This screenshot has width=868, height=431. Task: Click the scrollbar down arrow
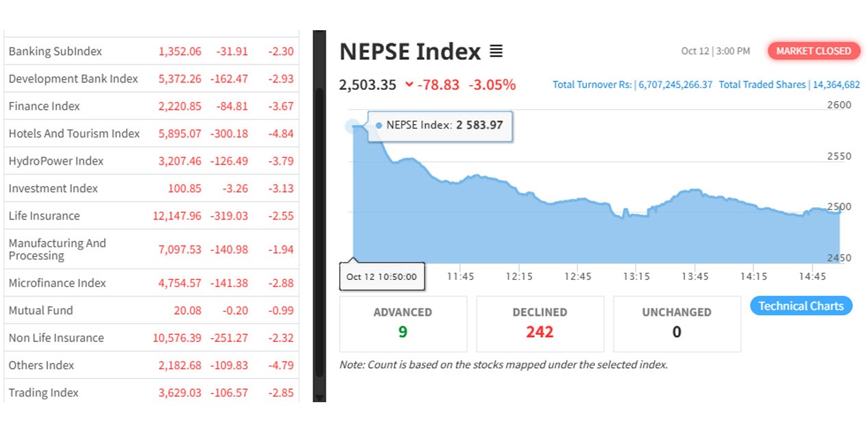coord(319,396)
